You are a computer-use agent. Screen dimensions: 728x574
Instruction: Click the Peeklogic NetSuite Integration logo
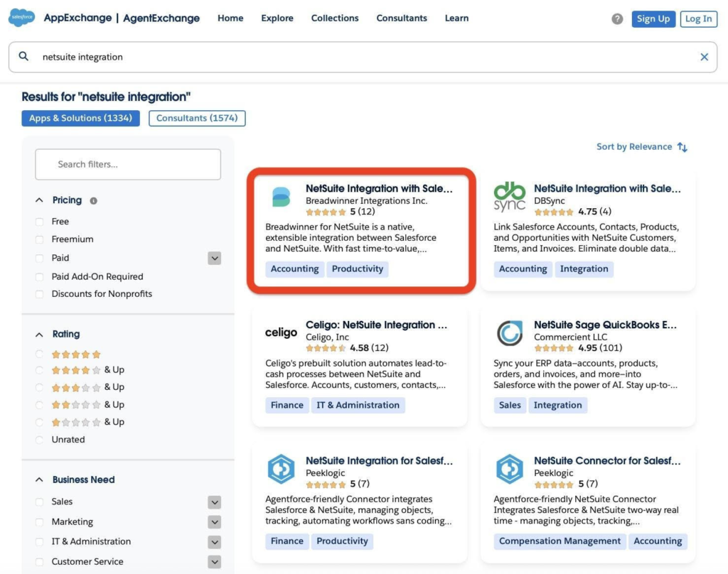[281, 468]
